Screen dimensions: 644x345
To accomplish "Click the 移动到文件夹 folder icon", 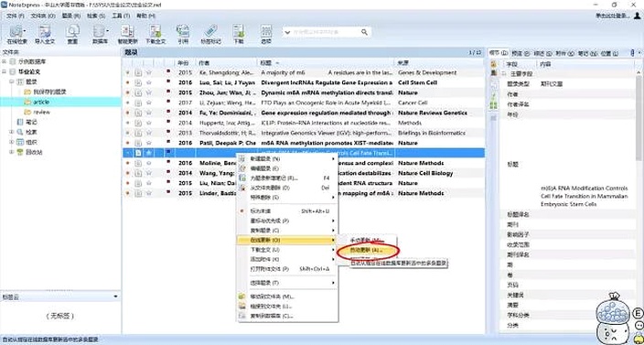I will [242, 296].
